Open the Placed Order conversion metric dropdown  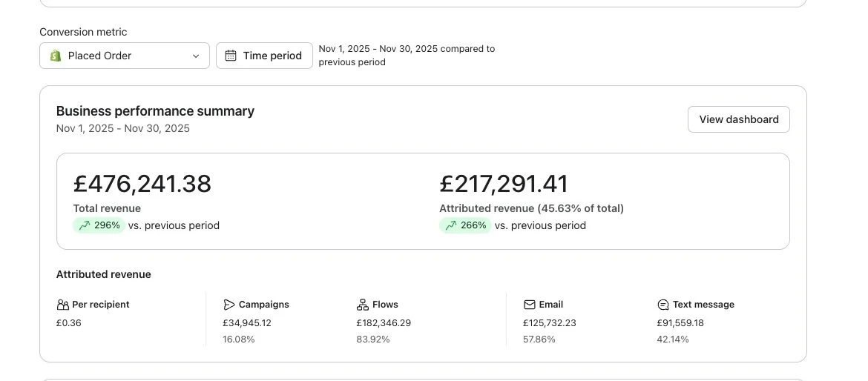coord(125,56)
